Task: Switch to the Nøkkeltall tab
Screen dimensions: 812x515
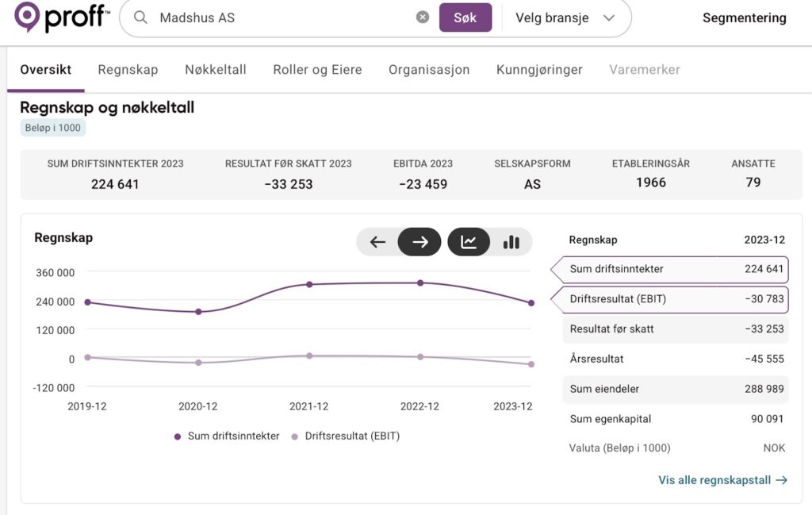Action: tap(216, 70)
